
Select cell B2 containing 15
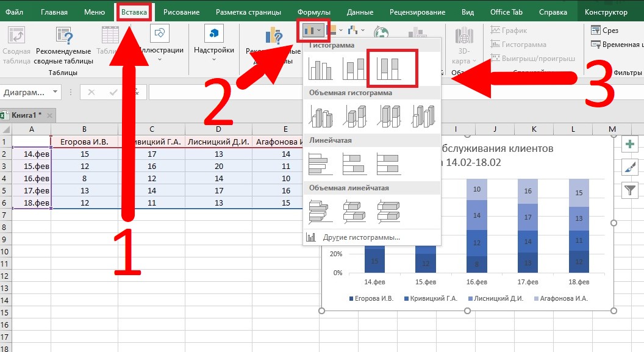click(84, 154)
